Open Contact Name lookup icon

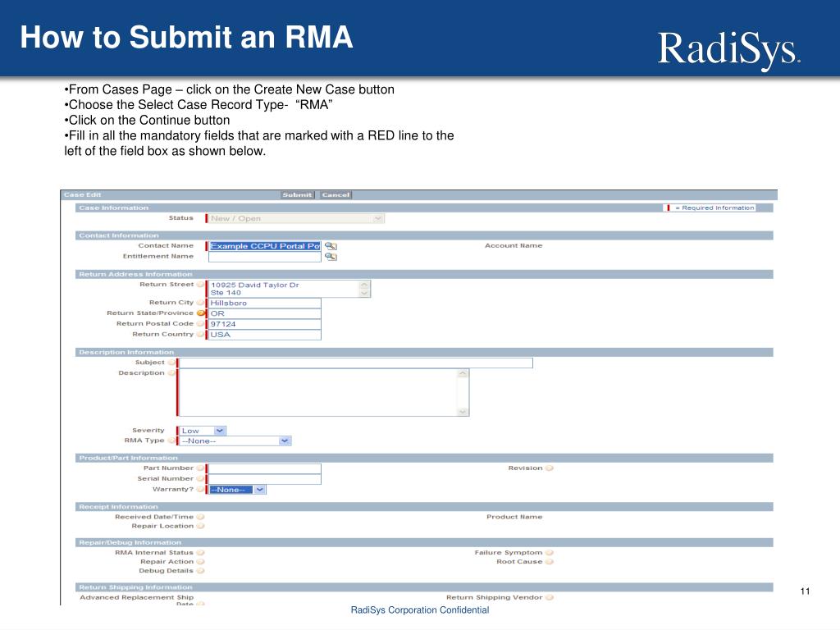331,246
